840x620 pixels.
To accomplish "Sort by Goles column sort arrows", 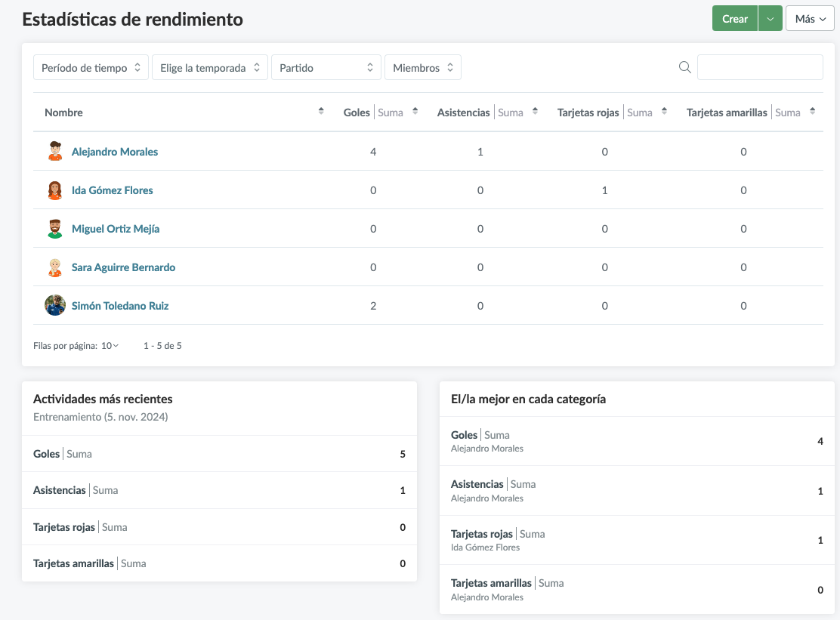I will (415, 112).
